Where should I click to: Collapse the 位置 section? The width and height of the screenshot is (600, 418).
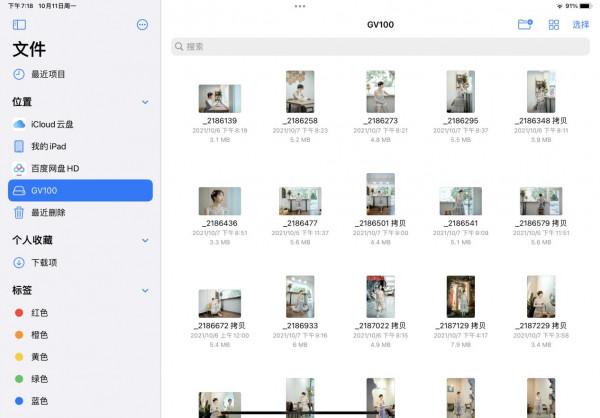click(x=145, y=102)
